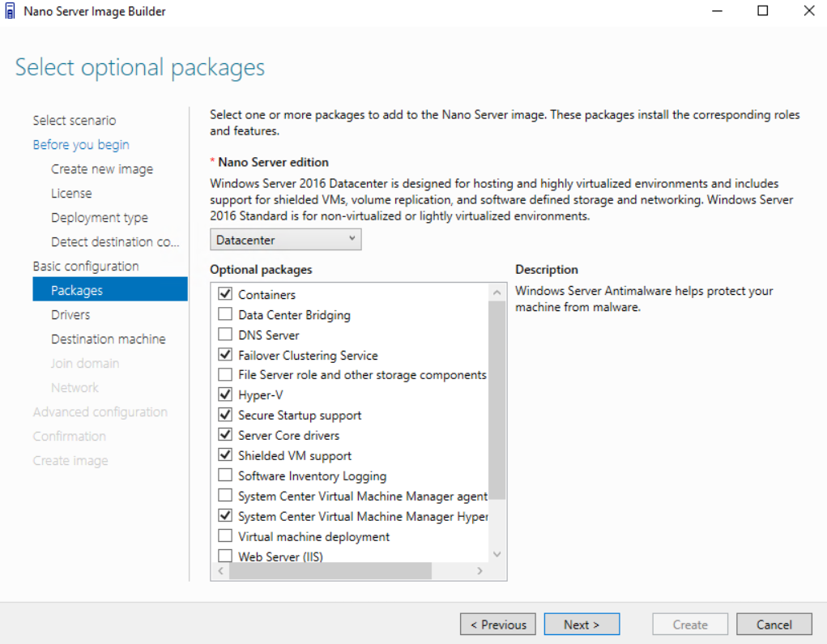Click the horizontal scrollbar thumb of packages list
Screen dimensions: 827x644
330,570
